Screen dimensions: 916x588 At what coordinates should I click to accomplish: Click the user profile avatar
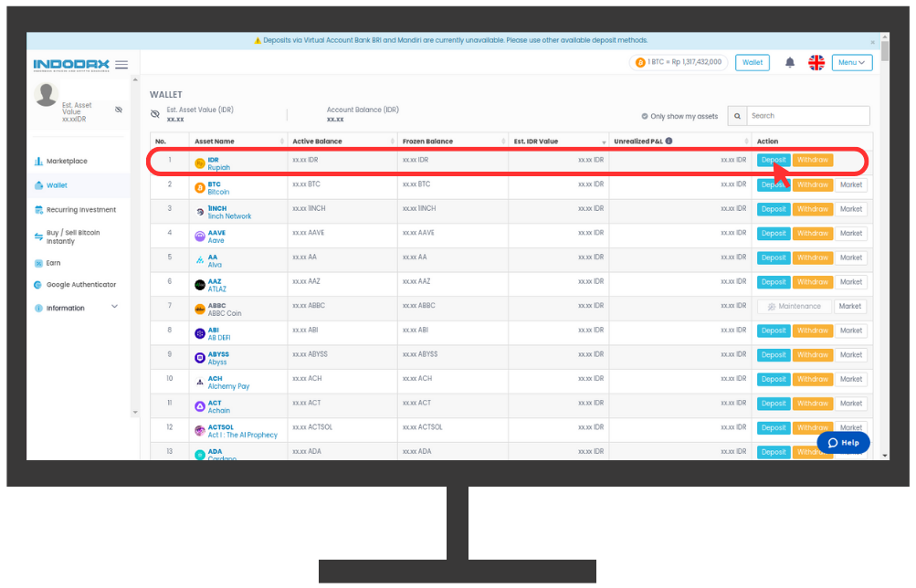(x=46, y=93)
